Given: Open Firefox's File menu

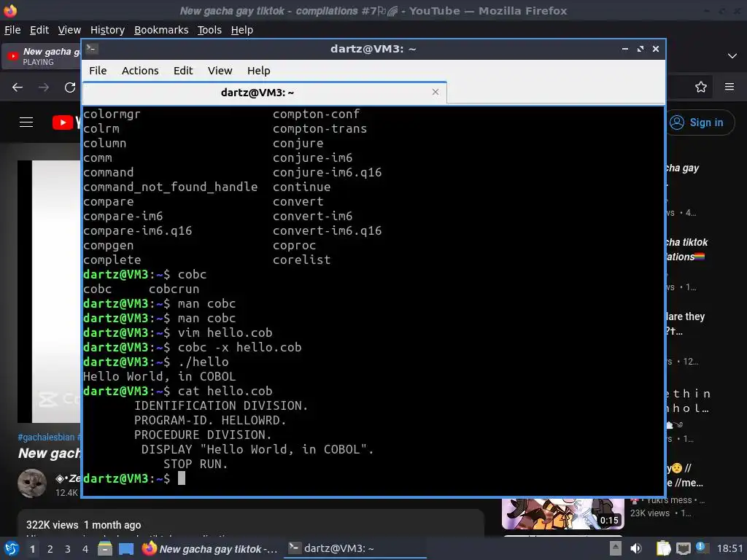Looking at the screenshot, I should tap(12, 30).
